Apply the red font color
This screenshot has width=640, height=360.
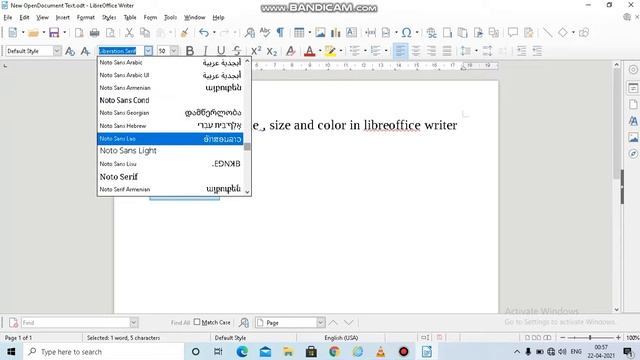coord(309,51)
